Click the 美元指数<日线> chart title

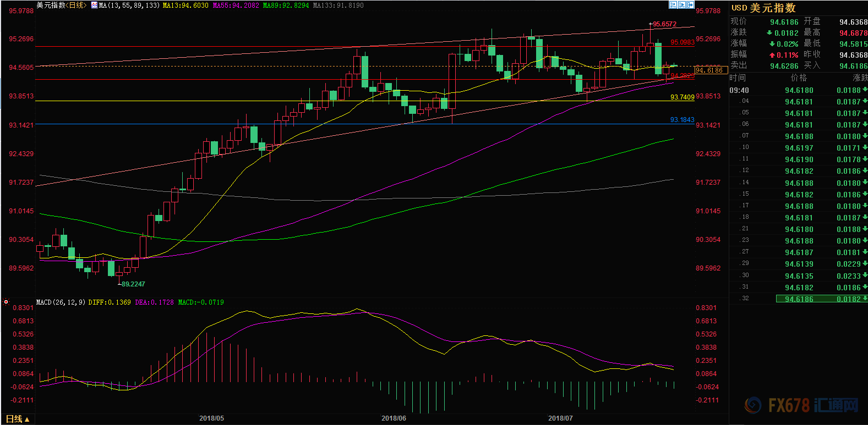[x=61, y=5]
